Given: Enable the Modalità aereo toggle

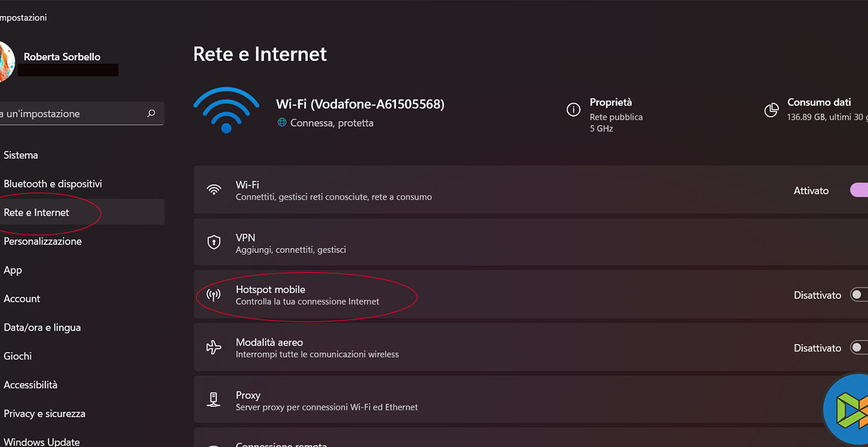Looking at the screenshot, I should (x=859, y=348).
